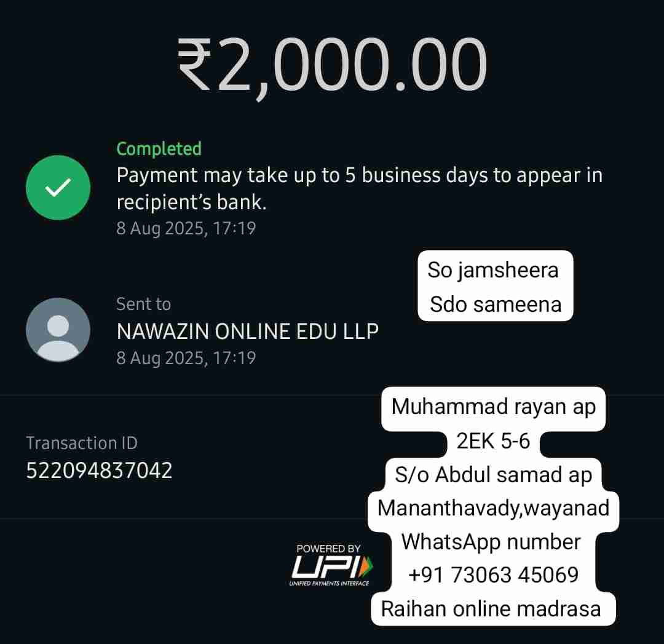Screen dimensions: 664x644
Task: Click the green completed checkmark icon
Action: [x=58, y=187]
